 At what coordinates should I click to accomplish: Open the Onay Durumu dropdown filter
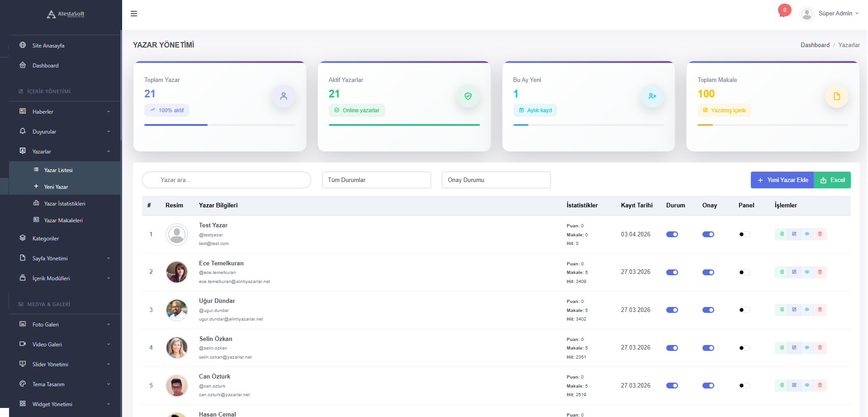click(496, 180)
